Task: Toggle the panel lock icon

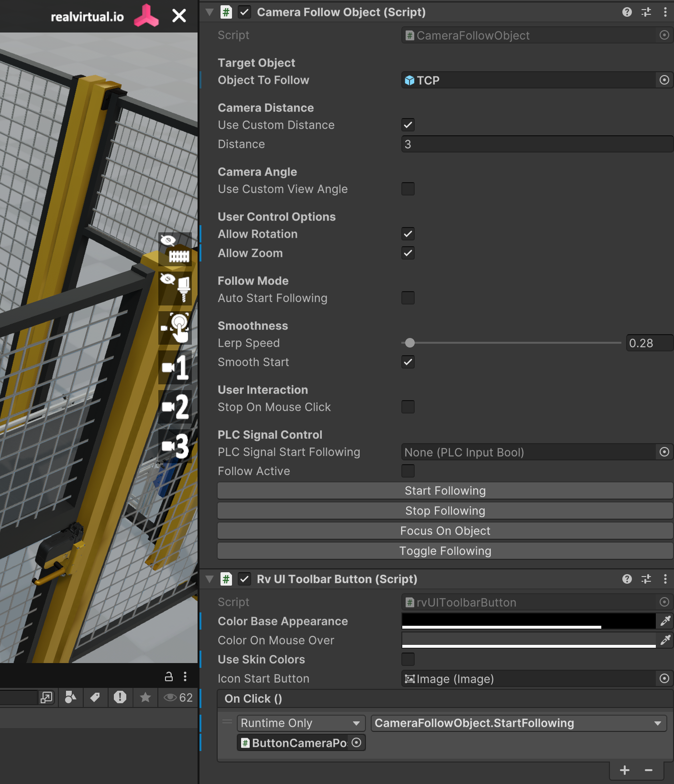Action: coord(169,676)
